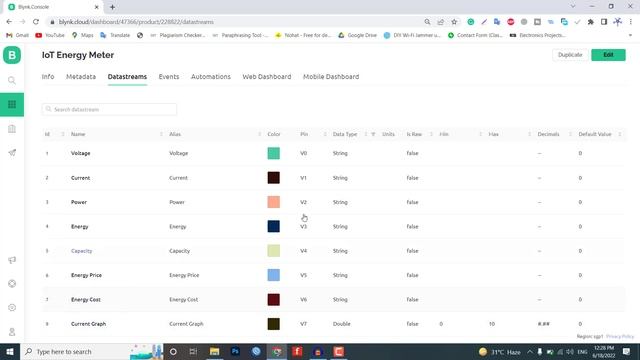
Task: Open Windows Start menu
Action: [10, 351]
